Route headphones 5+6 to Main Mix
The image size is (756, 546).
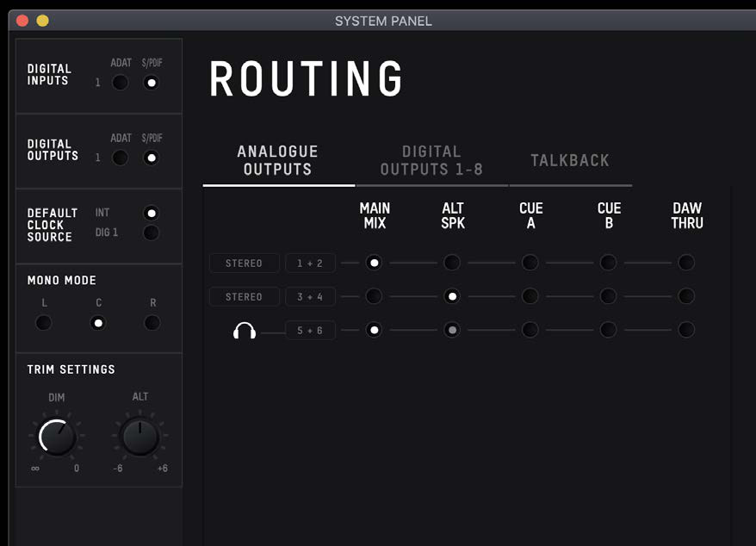tap(374, 330)
